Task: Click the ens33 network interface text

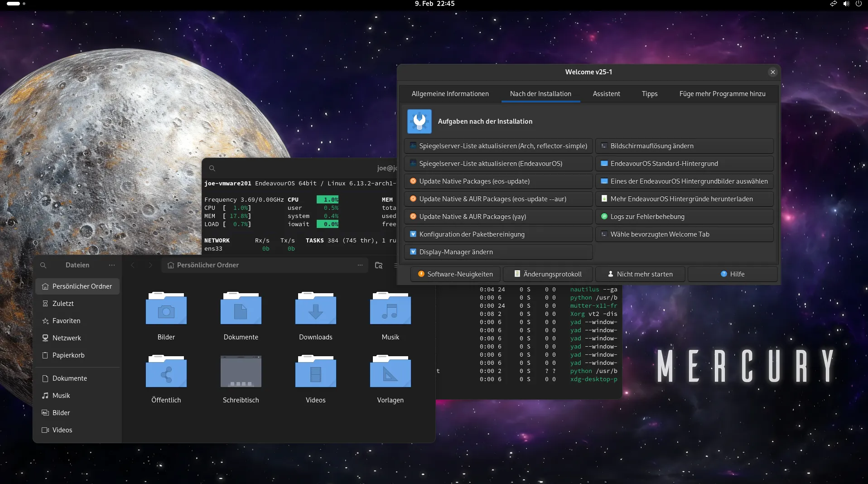Action: tap(213, 249)
